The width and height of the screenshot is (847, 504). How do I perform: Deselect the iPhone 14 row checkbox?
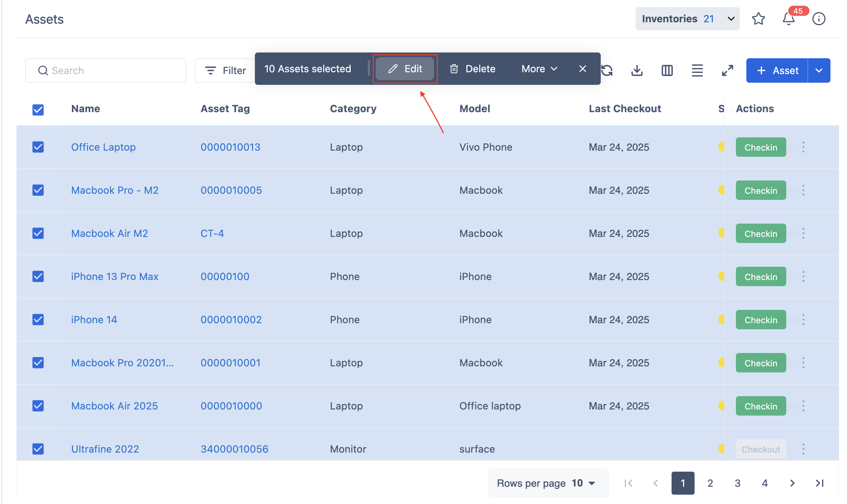pyautogui.click(x=38, y=320)
